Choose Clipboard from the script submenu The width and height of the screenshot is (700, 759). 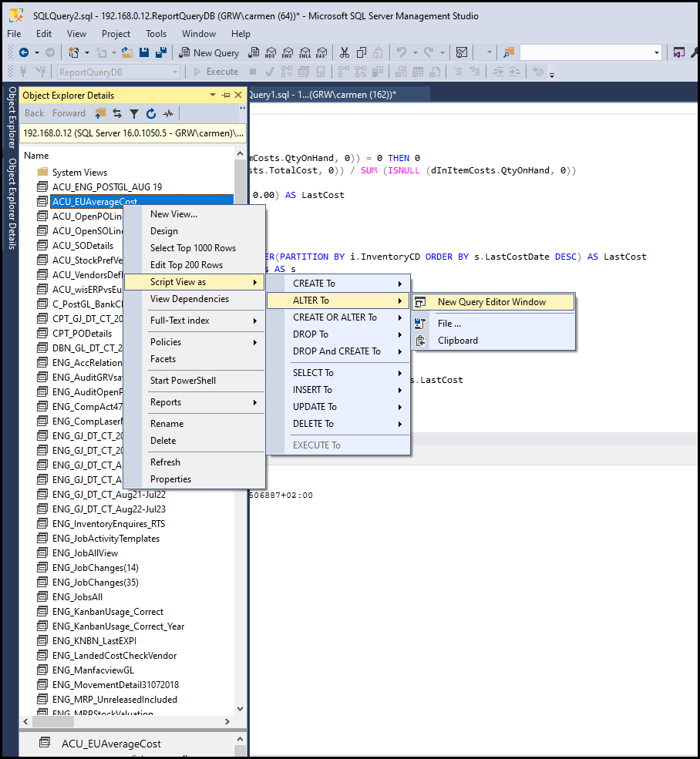click(457, 341)
